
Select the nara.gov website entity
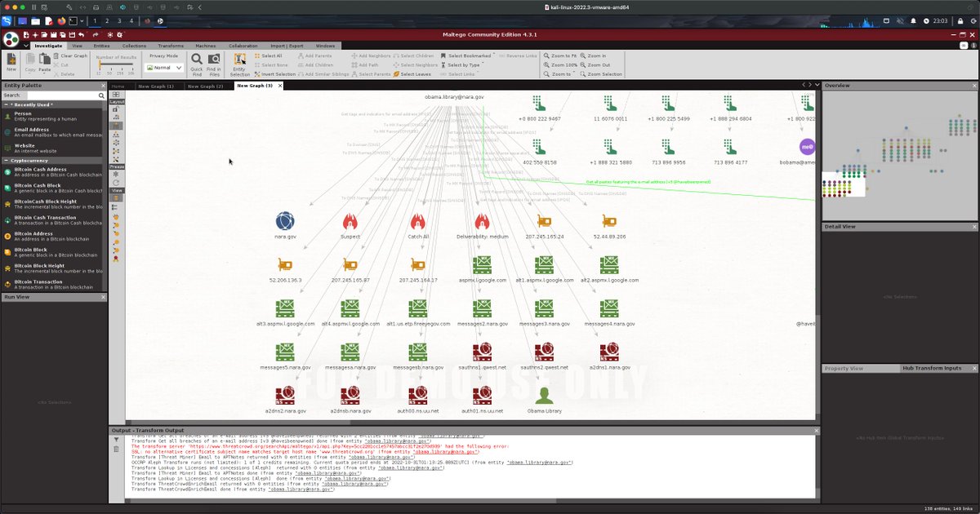click(x=285, y=221)
